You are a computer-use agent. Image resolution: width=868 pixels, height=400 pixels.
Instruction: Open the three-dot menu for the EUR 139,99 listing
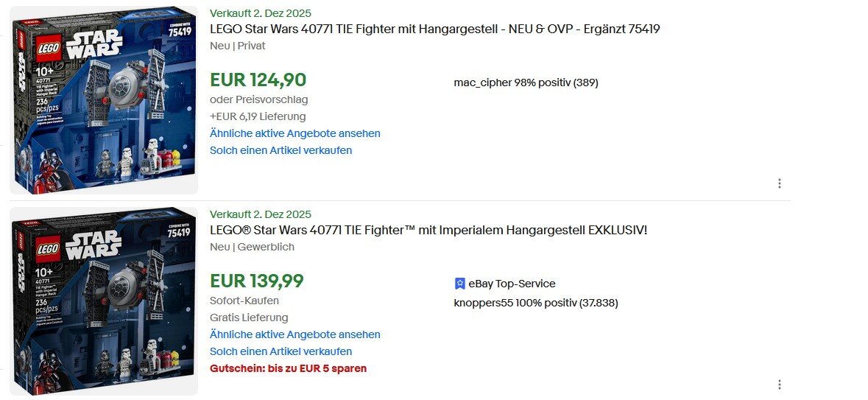pos(779,385)
